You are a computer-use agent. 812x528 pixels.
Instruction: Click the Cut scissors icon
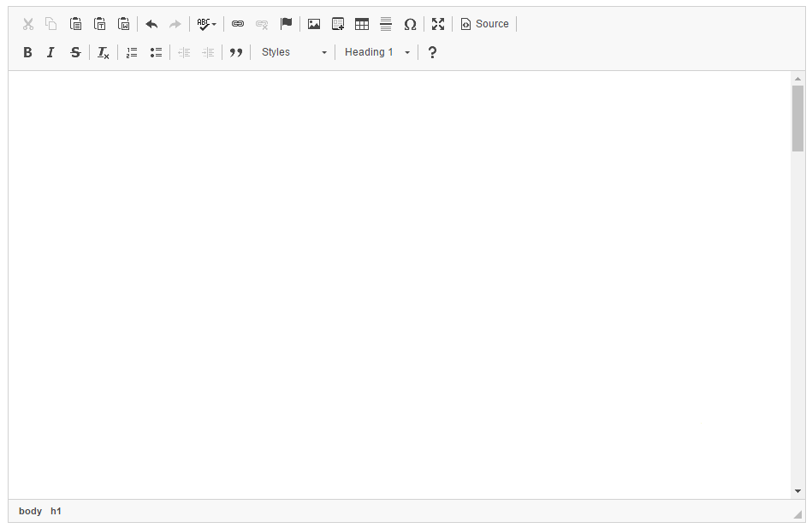coord(28,24)
